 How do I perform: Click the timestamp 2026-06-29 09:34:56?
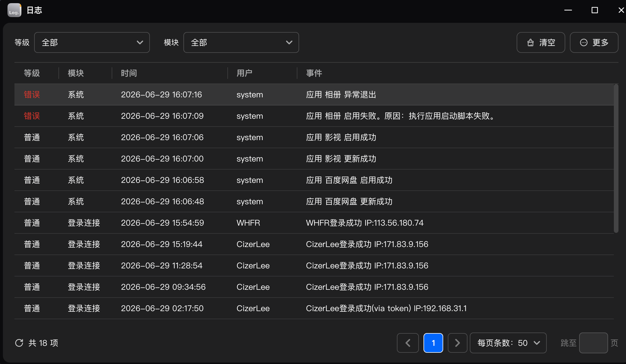[163, 287]
